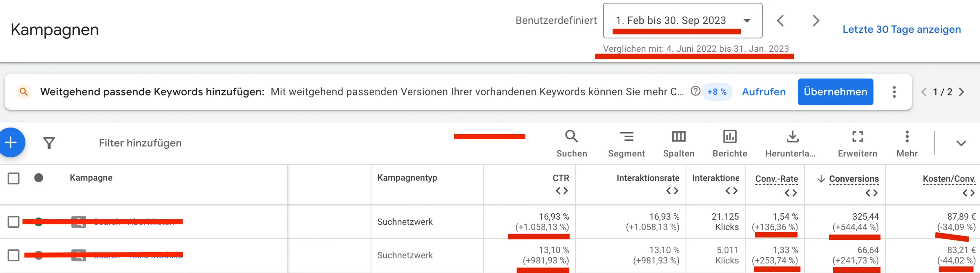Click the 87,89 € cost per conversion

click(961, 217)
